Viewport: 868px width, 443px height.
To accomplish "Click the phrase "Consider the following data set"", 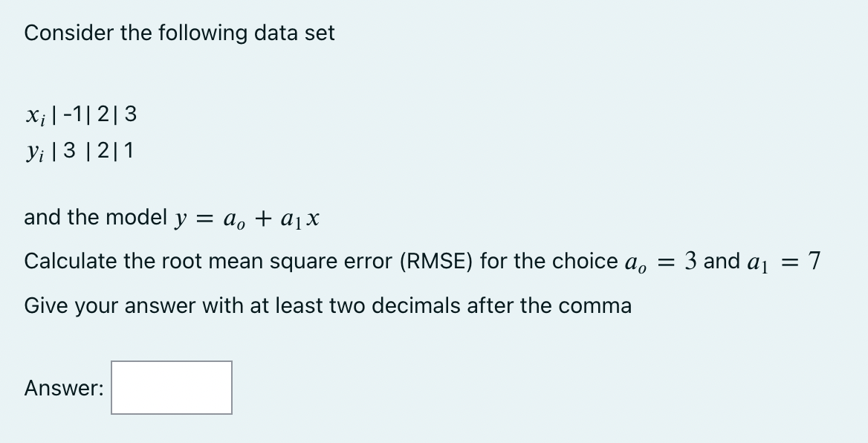I will point(179,33).
